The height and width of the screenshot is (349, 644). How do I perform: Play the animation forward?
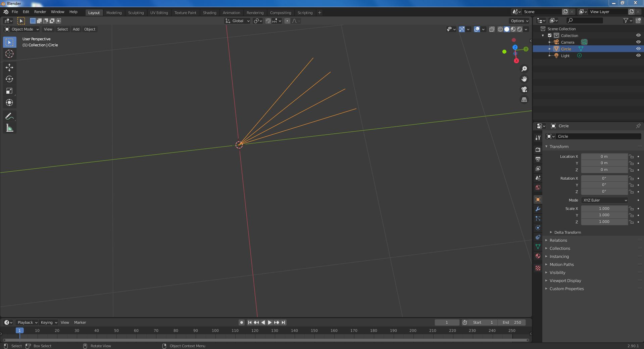coord(270,322)
